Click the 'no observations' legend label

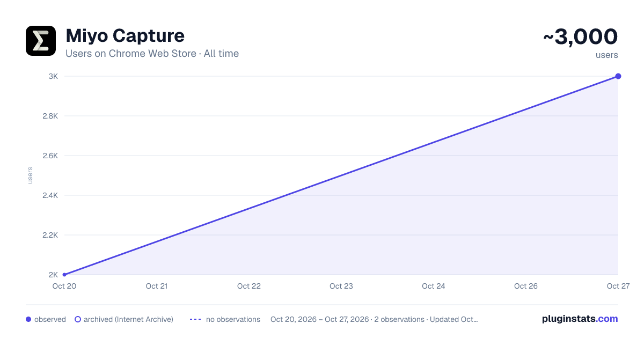coord(233,319)
